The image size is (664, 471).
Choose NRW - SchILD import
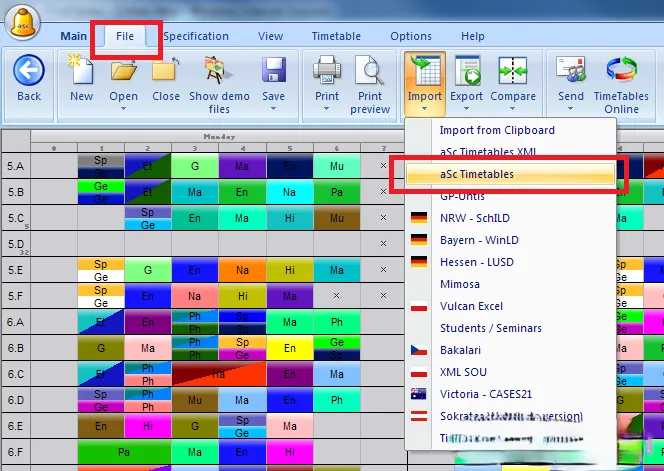(x=510, y=218)
